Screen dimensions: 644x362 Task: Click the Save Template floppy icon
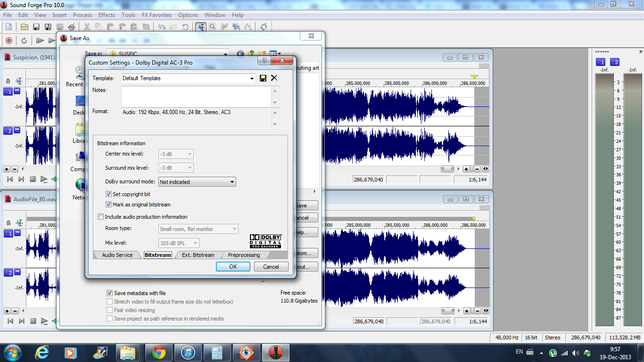263,78
